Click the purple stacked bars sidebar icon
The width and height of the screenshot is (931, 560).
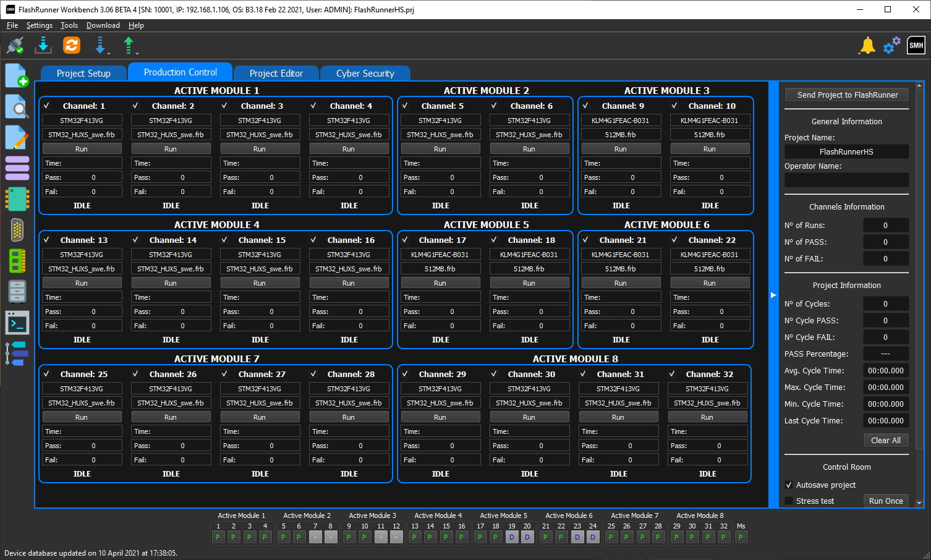tap(17, 168)
